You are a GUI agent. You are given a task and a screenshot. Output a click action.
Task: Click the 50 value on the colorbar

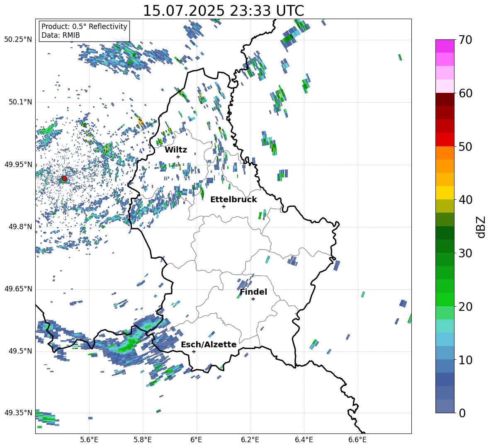click(x=465, y=146)
